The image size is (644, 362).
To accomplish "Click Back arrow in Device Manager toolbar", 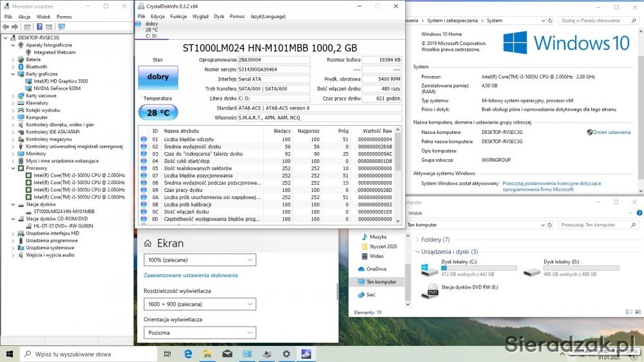I will (5, 26).
